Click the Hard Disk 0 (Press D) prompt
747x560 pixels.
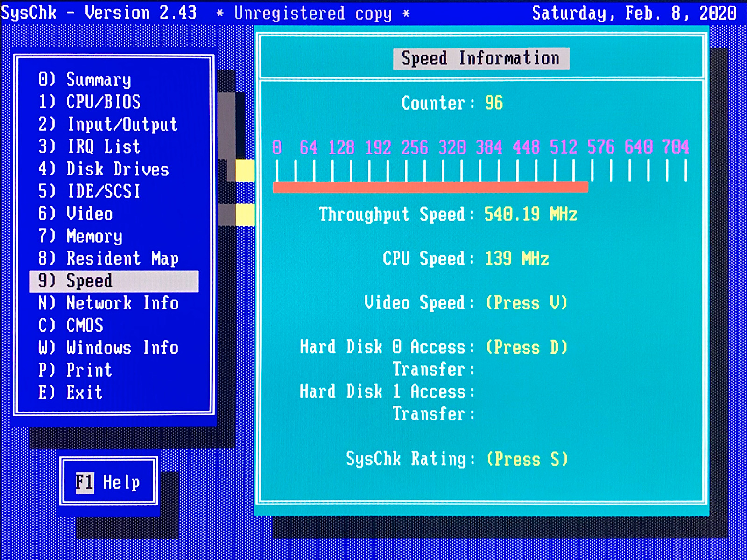pyautogui.click(x=527, y=347)
